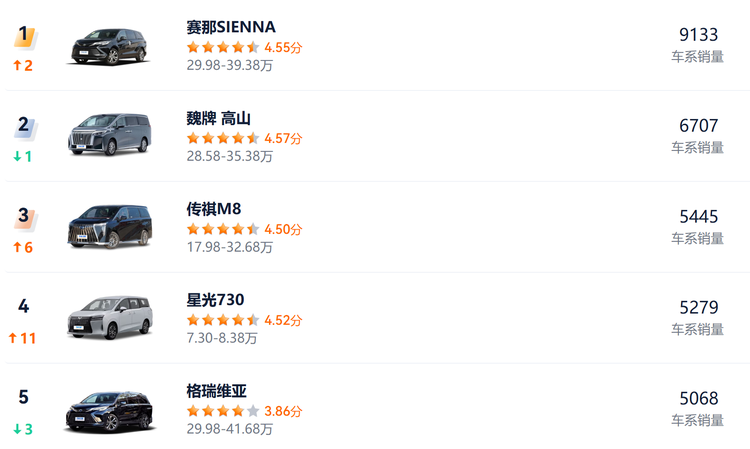Click the 4.57分 rating score

[x=283, y=138]
